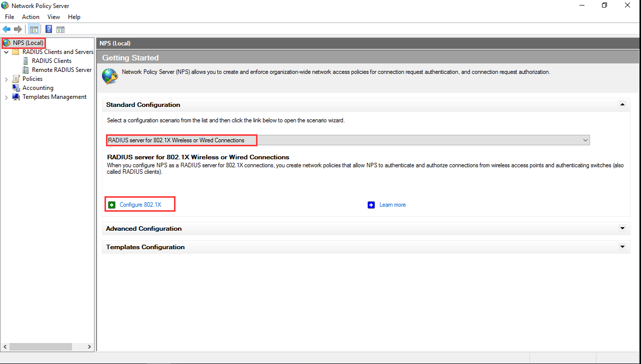Screen dimensions: 641x364
Task: Select NPS (Local) in the tree
Action: point(28,43)
